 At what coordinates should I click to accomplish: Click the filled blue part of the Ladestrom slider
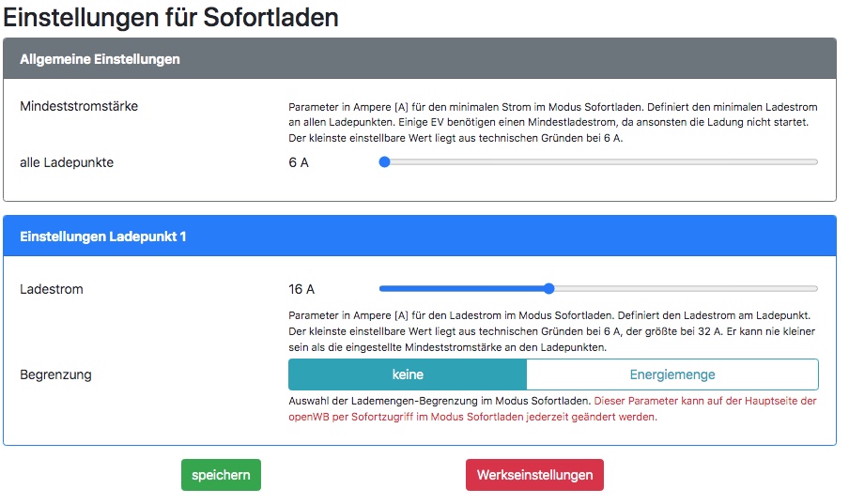pos(460,289)
